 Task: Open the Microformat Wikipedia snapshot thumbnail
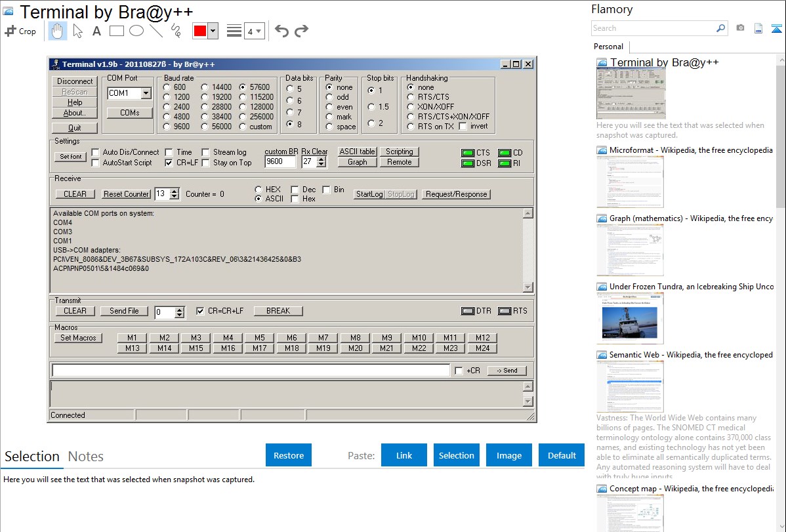tap(630, 182)
